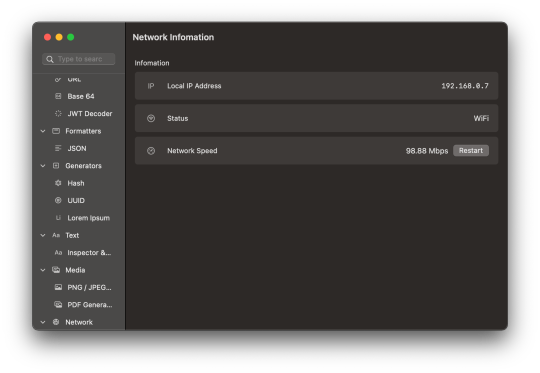Click the PNG / JPEG image icon

click(x=58, y=287)
